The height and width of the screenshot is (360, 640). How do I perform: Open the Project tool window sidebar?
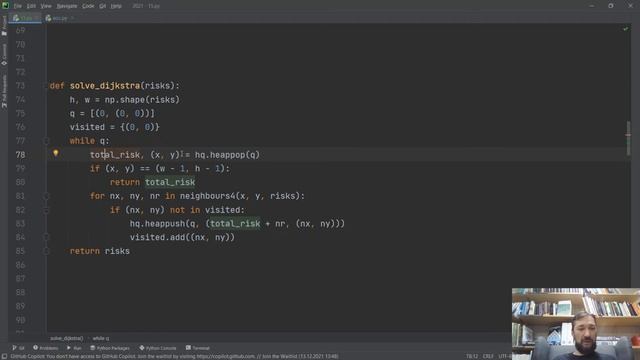(x=4, y=25)
